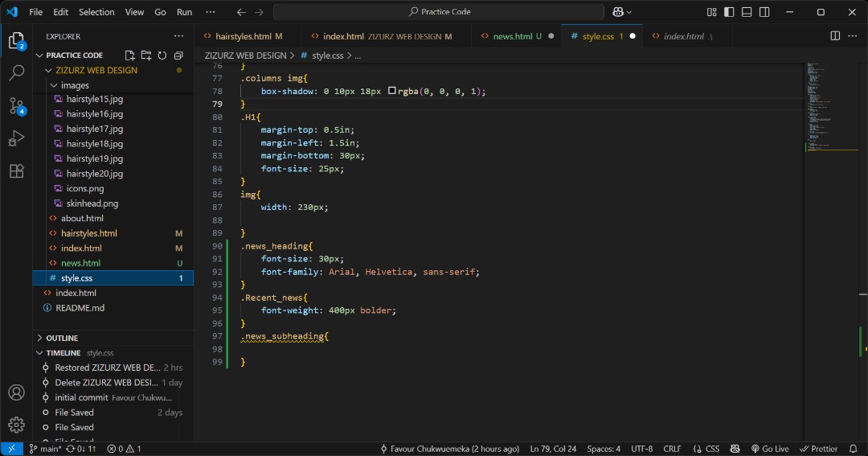868x456 pixels.
Task: Click Go Live in the status bar
Action: tap(770, 449)
